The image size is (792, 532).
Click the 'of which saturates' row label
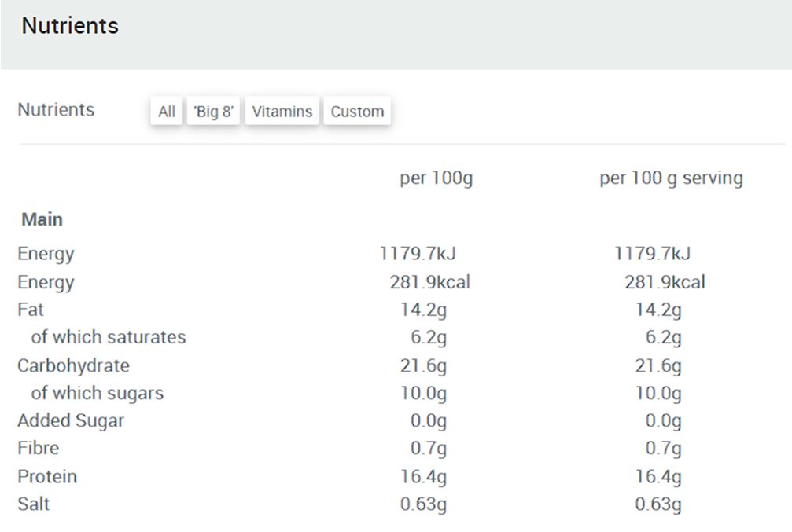[109, 337]
